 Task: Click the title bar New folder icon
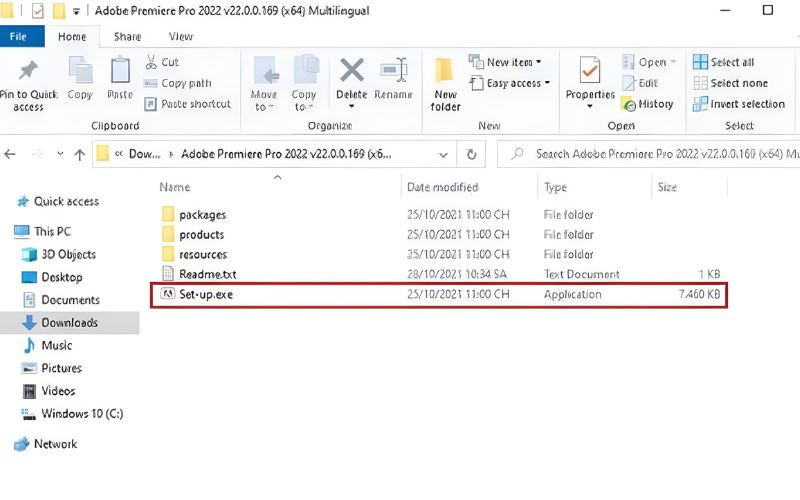point(59,11)
